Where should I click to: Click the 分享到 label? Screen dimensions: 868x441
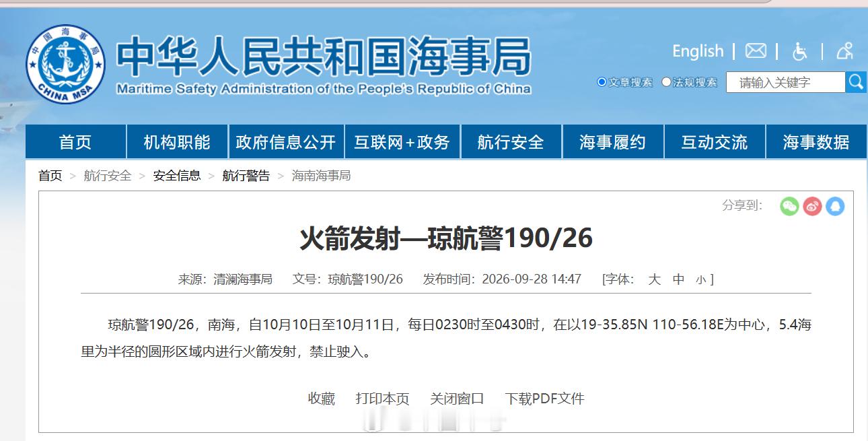click(742, 205)
